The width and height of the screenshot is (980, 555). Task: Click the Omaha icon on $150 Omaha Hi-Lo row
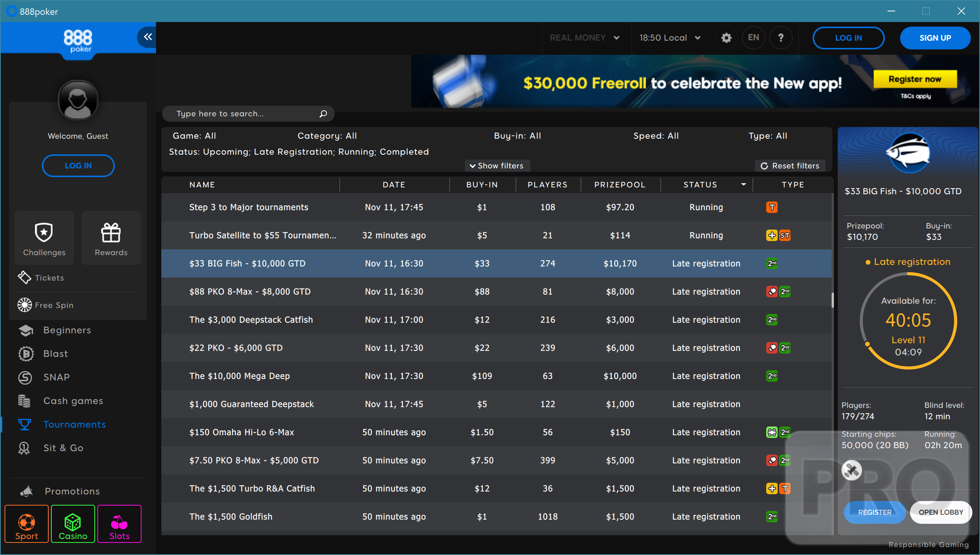click(x=772, y=432)
